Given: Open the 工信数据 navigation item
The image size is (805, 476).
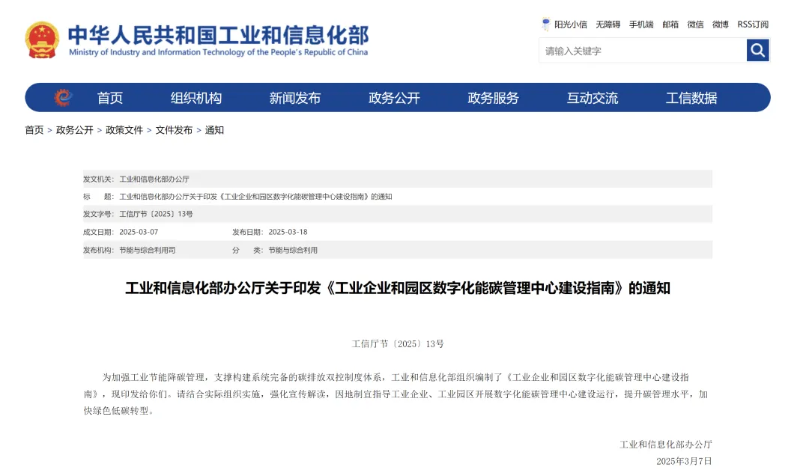Looking at the screenshot, I should (692, 98).
